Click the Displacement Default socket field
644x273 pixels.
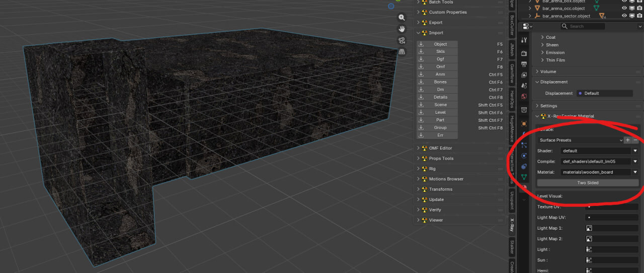pos(604,93)
